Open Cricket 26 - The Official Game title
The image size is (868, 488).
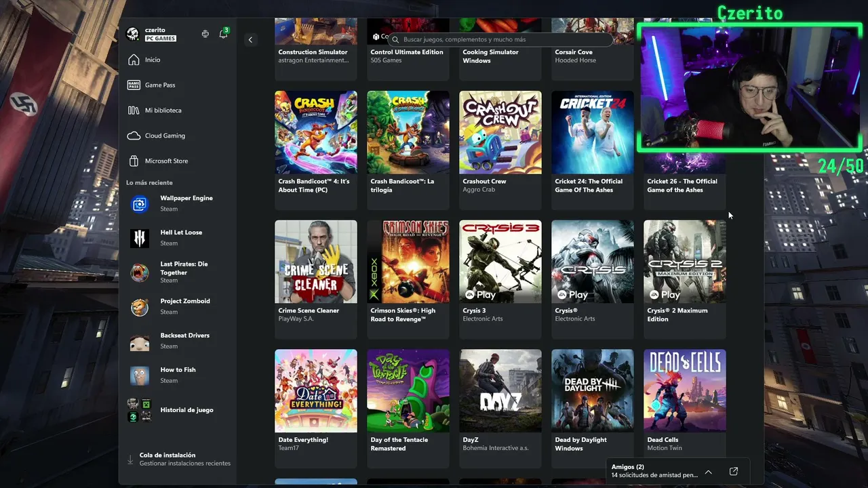click(682, 186)
